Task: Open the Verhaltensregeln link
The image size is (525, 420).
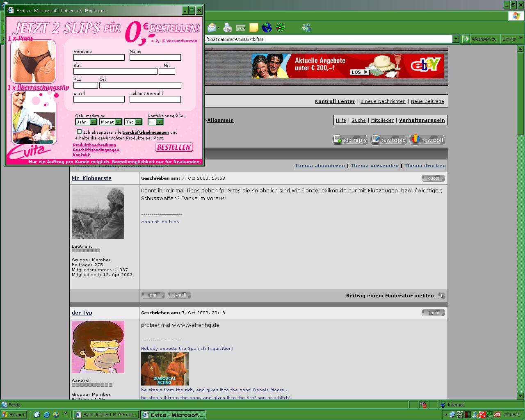Action: point(422,120)
